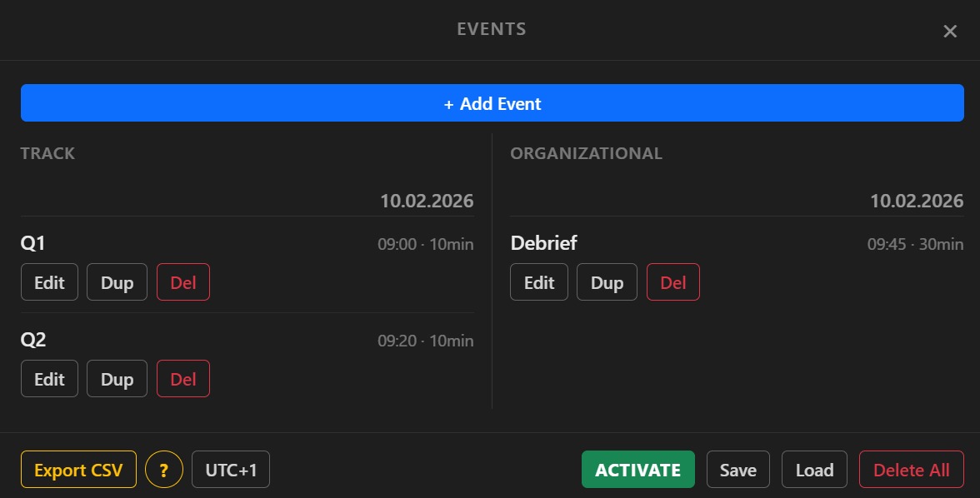This screenshot has width=980, height=498.
Task: Delete all events
Action: point(911,469)
